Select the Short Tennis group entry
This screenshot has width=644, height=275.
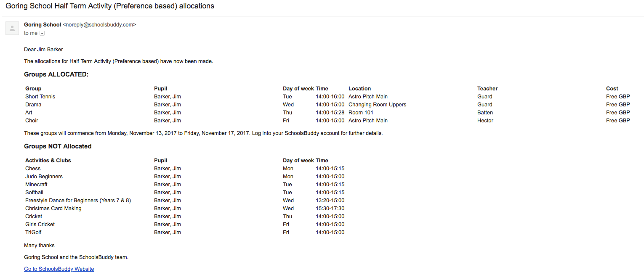(40, 97)
